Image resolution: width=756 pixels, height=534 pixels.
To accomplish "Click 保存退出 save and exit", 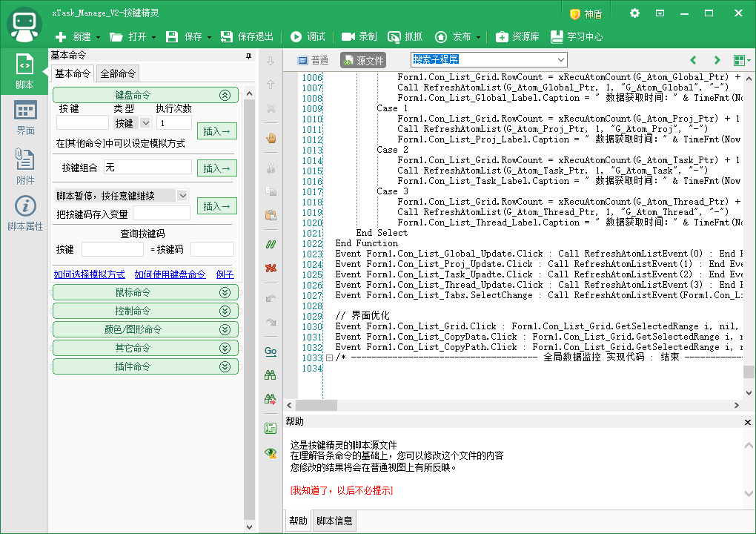I will pyautogui.click(x=247, y=36).
